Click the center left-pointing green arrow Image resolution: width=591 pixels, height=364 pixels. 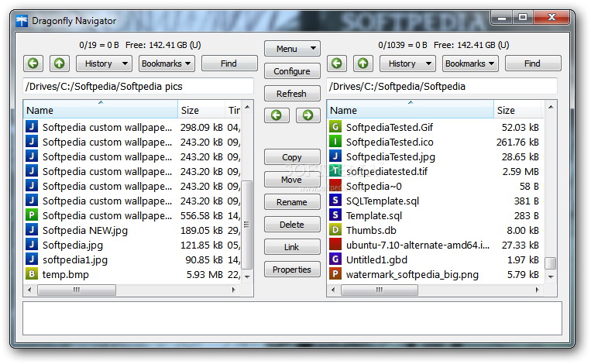pos(277,115)
